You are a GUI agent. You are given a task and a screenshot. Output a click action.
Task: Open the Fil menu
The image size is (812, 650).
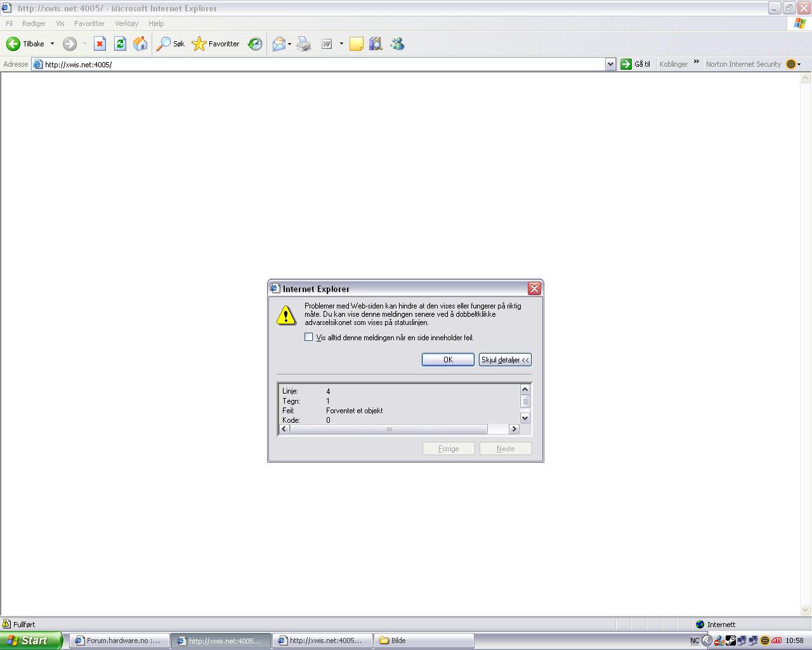9,23
